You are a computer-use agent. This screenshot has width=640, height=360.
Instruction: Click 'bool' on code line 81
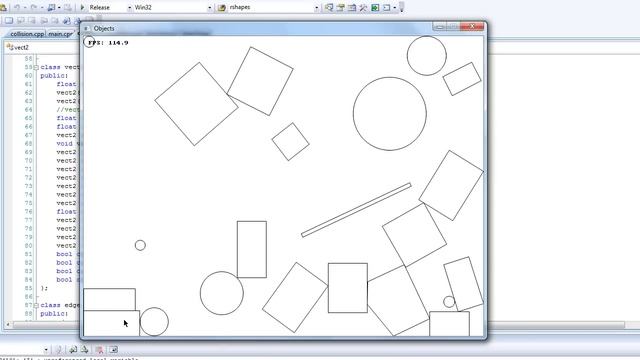pyautogui.click(x=64, y=254)
